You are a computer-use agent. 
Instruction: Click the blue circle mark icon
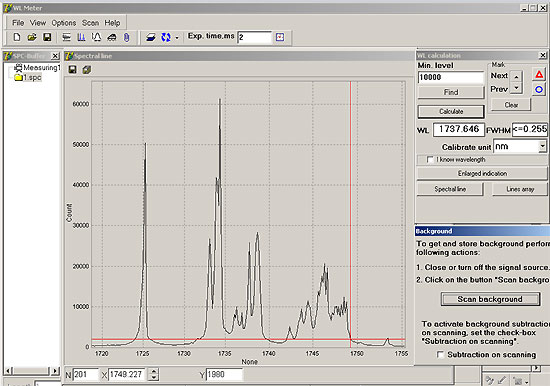coord(539,90)
